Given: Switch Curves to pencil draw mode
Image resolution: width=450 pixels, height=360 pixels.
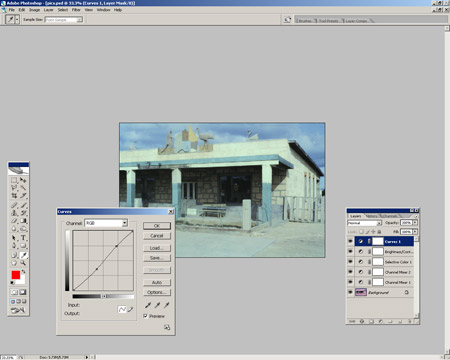Looking at the screenshot, I should 130,310.
